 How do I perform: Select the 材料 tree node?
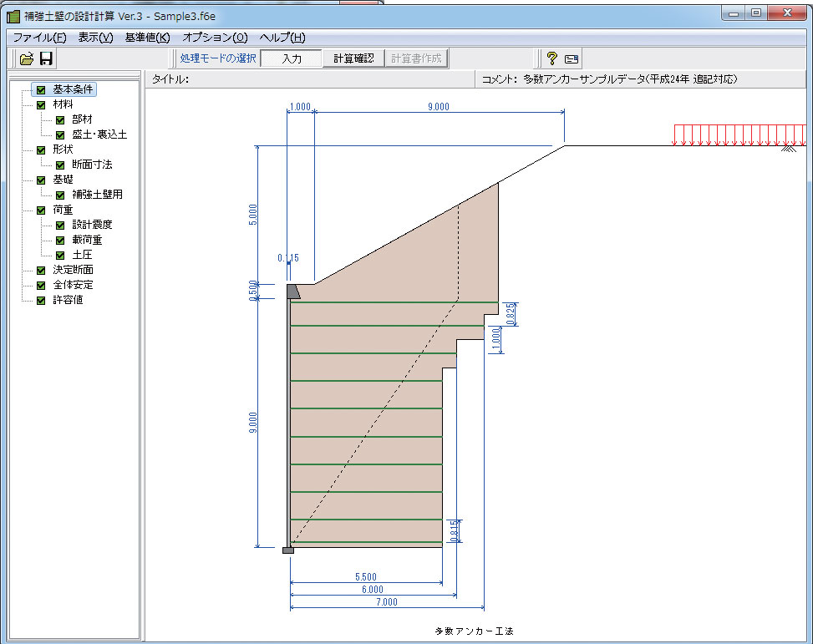click(x=63, y=104)
